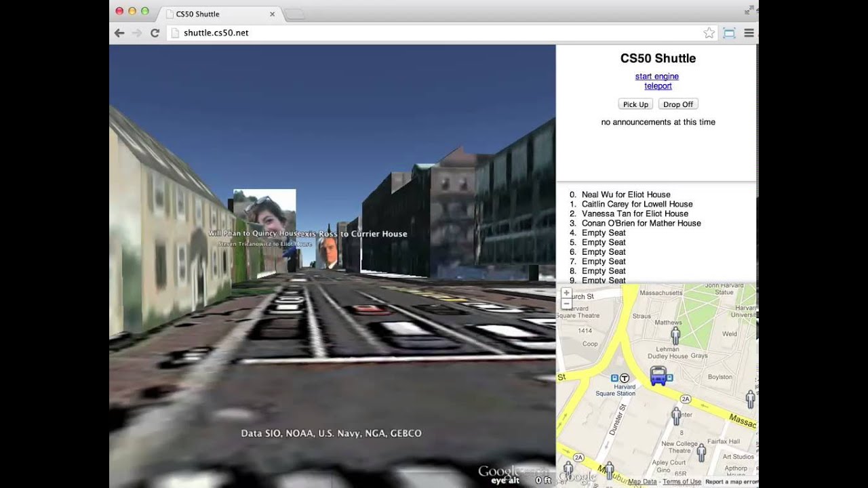Click the Will Phan to Quincy House label

point(254,233)
